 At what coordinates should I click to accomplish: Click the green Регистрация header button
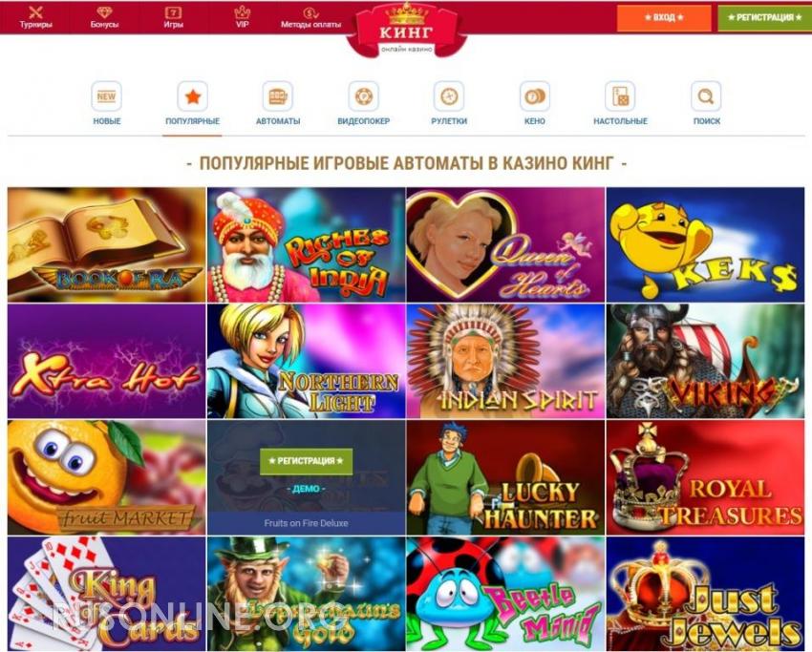click(x=764, y=17)
